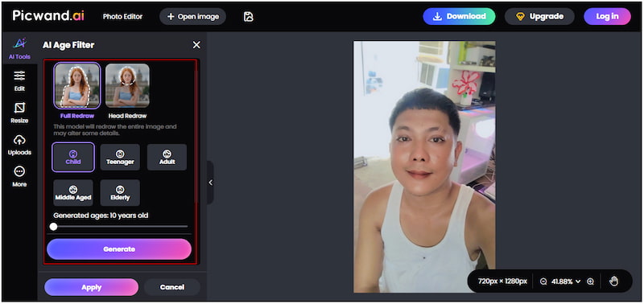Screen dimensions: 644x304
Task: Click the Open image button
Action: point(192,16)
